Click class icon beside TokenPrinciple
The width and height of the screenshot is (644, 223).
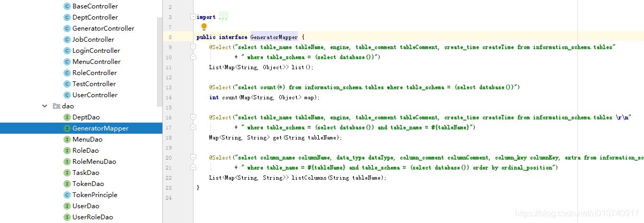tap(67, 195)
